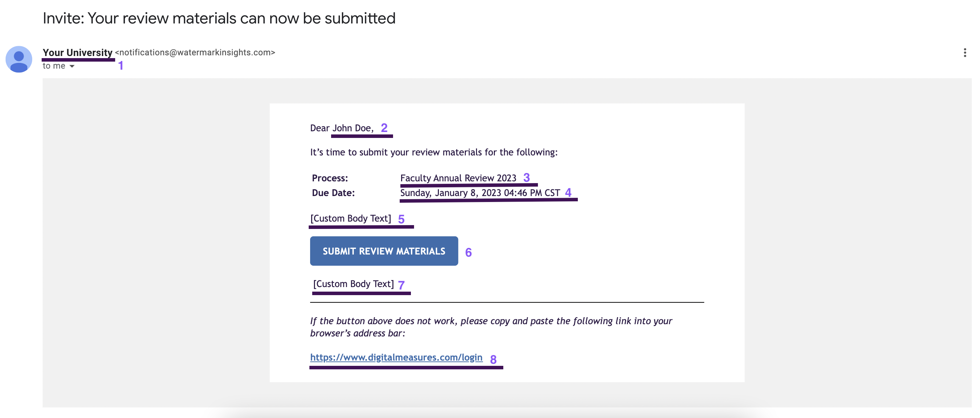Click the SUBMIT REVIEW MATERIALS button

pos(384,251)
